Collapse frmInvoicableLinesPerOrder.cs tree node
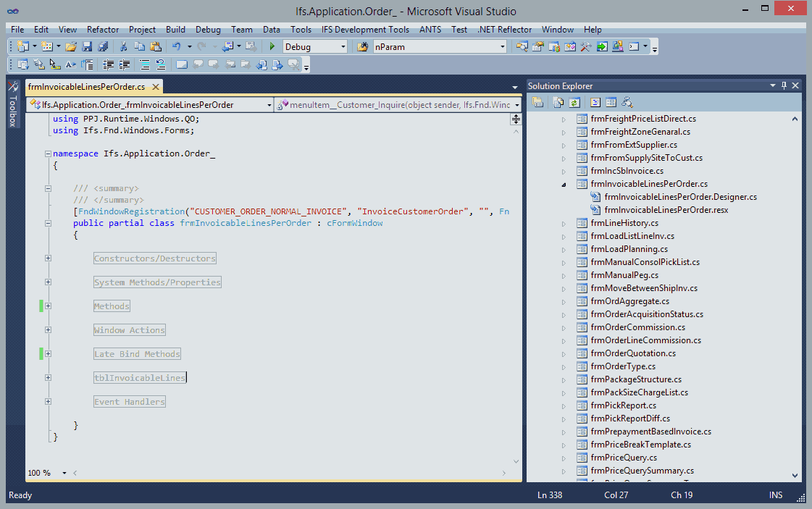The width and height of the screenshot is (812, 509). (x=564, y=185)
